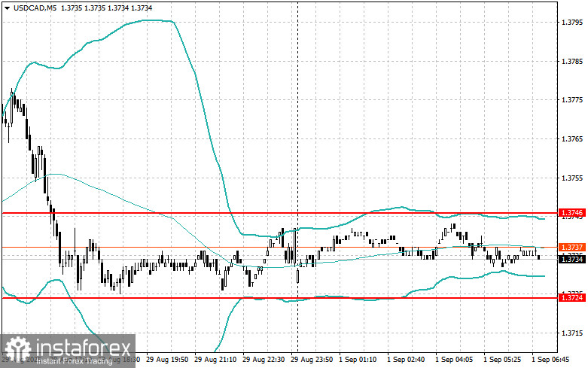Click the 1.3785 price scale value
The height and width of the screenshot is (368, 588).
(x=572, y=62)
